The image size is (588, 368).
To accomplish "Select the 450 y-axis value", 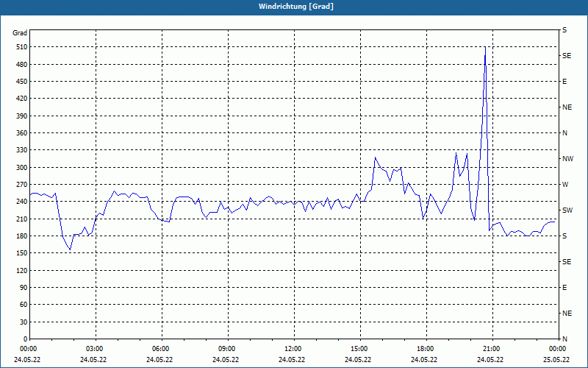I will (21, 82).
